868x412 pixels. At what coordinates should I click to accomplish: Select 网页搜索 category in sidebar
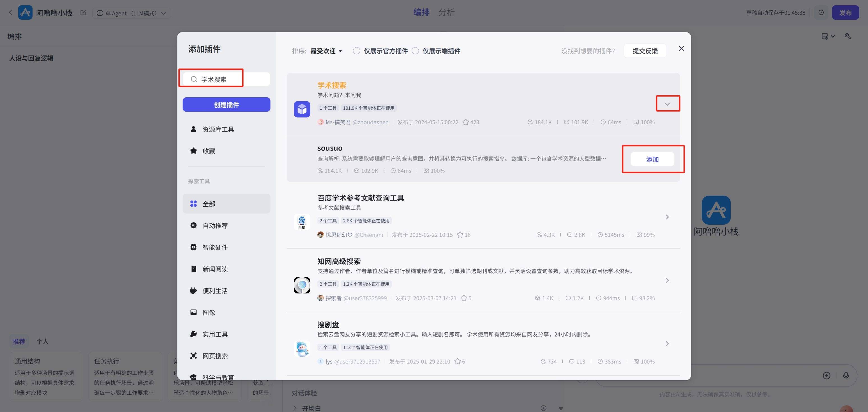pyautogui.click(x=215, y=356)
